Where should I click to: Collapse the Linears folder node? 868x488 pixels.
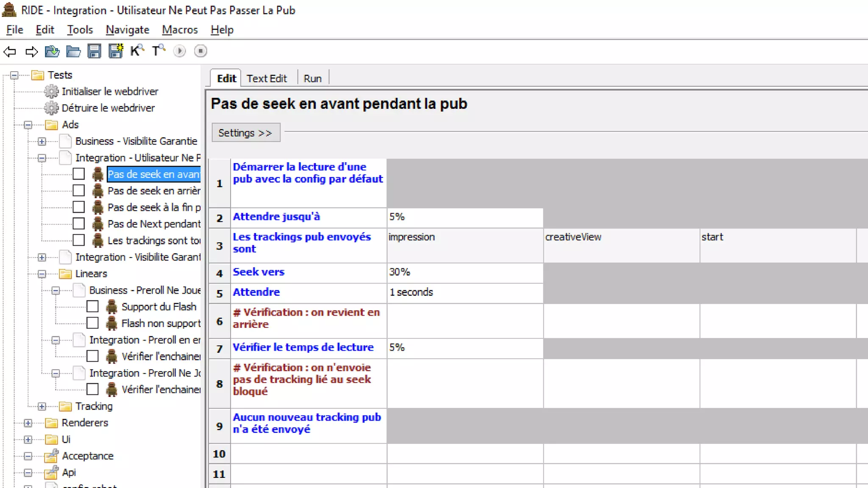42,274
